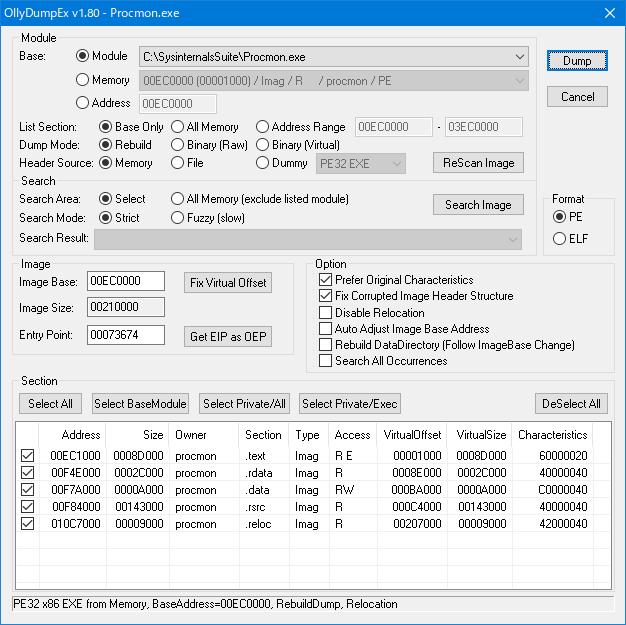Set Search Mode to Fuzzy (slow)
Image resolution: width=626 pixels, height=625 pixels.
(x=177, y=218)
